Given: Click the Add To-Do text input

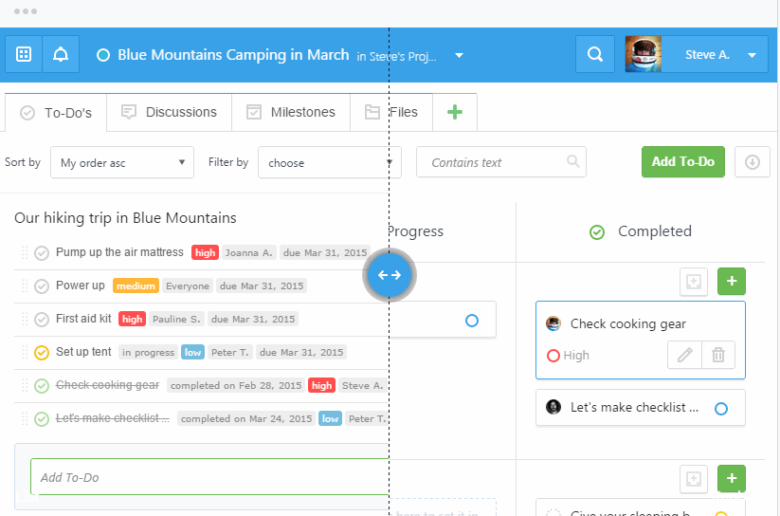Looking at the screenshot, I should [x=209, y=477].
